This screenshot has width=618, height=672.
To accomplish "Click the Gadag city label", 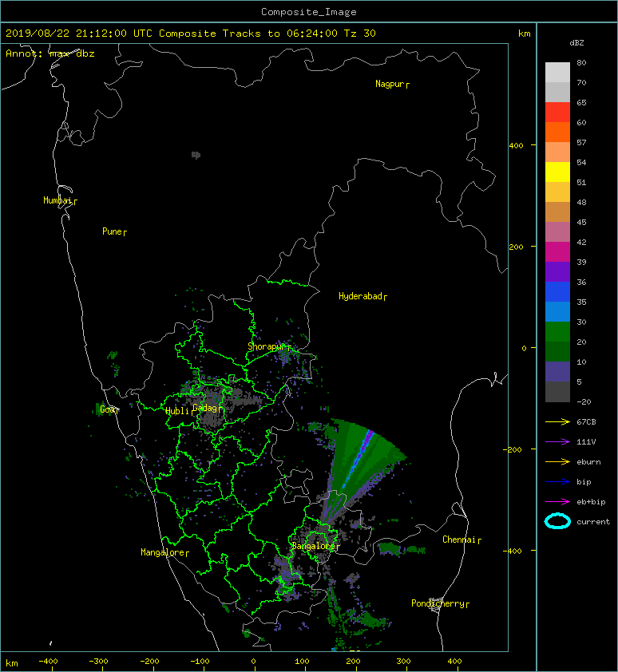I will (x=205, y=408).
